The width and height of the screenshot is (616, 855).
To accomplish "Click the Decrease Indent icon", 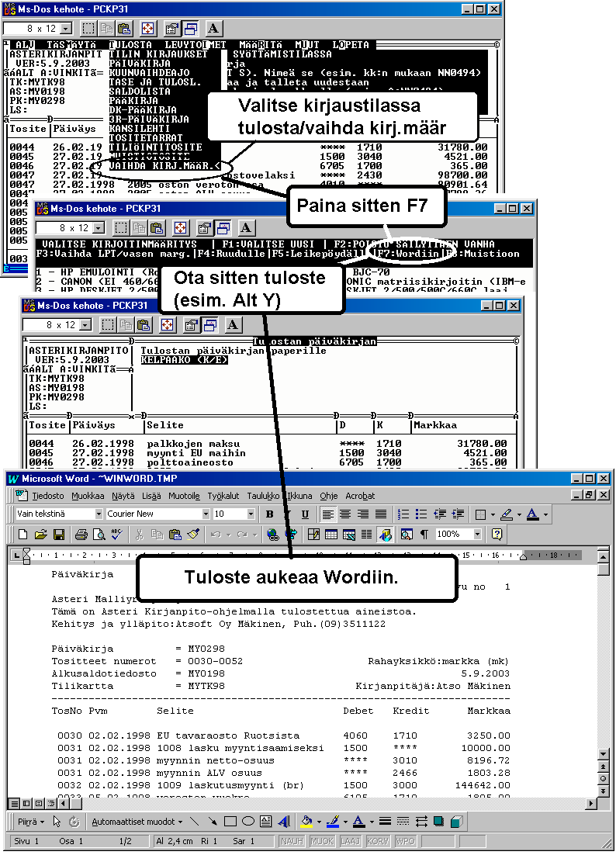I will [x=439, y=514].
